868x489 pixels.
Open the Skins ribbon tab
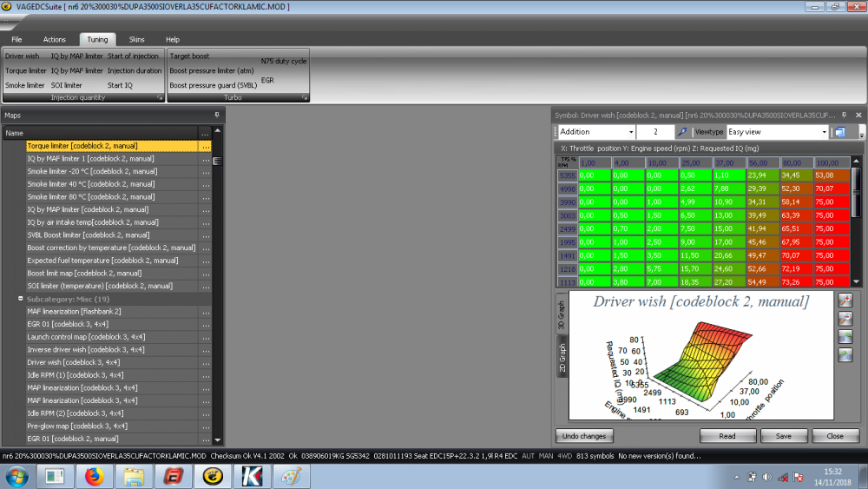click(137, 39)
